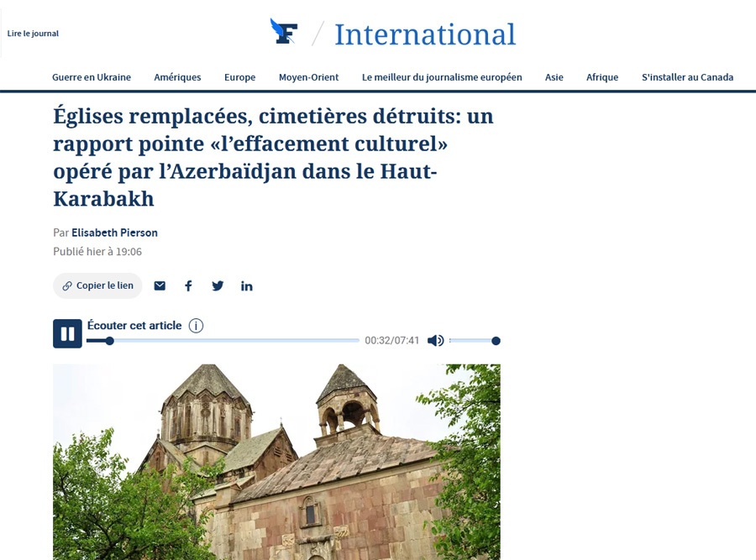This screenshot has height=560, width=756.
Task: Click the article headline text
Action: click(x=273, y=157)
